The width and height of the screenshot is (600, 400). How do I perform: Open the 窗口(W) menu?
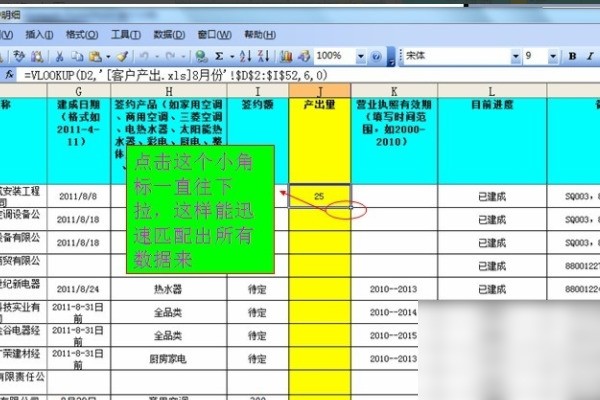tap(215, 35)
